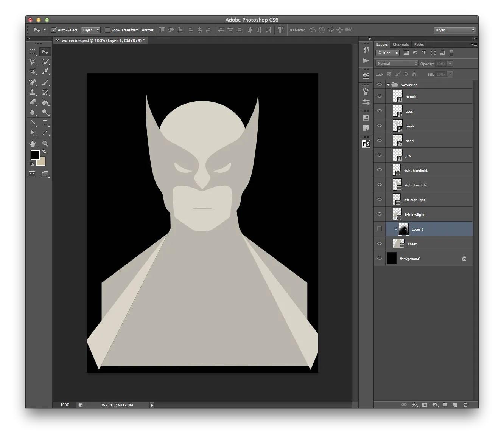Viewport: 504px width, 442px height.
Task: Show the hidden Layer 1
Action: [380, 229]
